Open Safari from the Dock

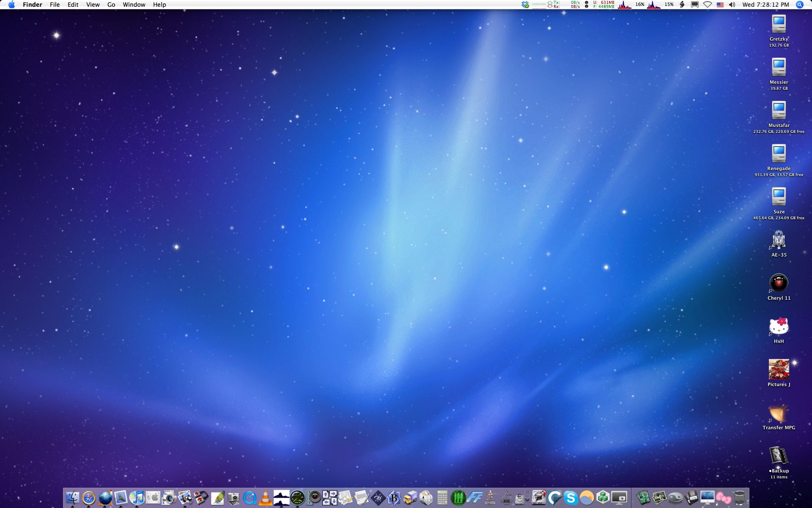pos(89,497)
